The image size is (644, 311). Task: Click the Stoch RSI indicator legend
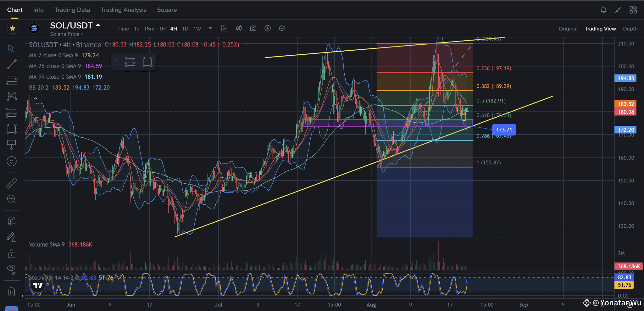[71, 278]
